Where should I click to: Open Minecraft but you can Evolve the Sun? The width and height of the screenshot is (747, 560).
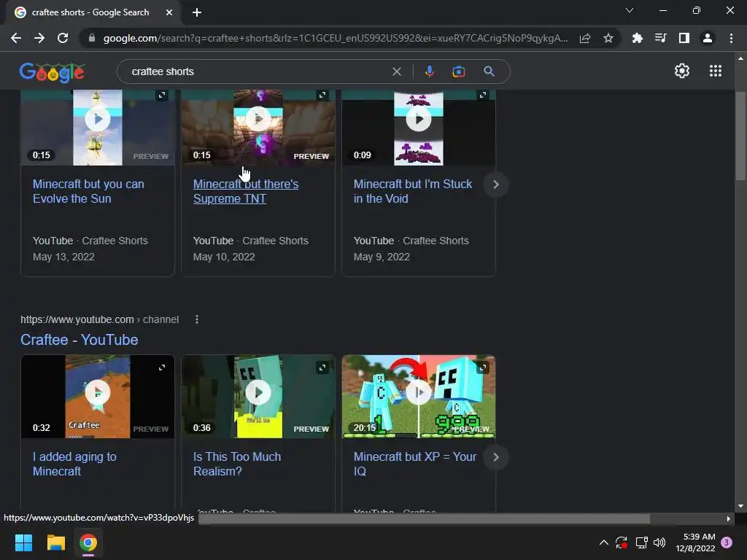(x=88, y=192)
